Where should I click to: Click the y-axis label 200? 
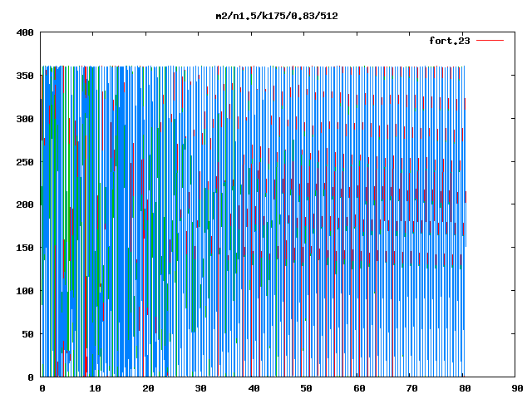25,204
